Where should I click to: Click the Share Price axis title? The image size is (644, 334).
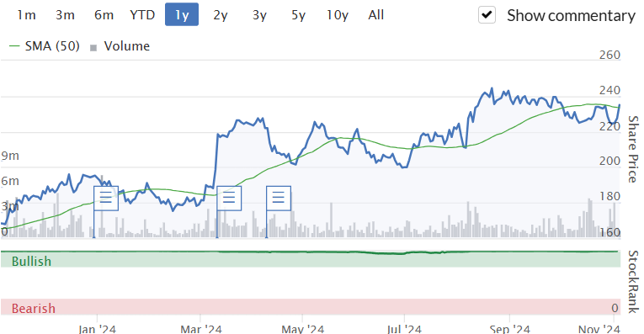point(633,149)
